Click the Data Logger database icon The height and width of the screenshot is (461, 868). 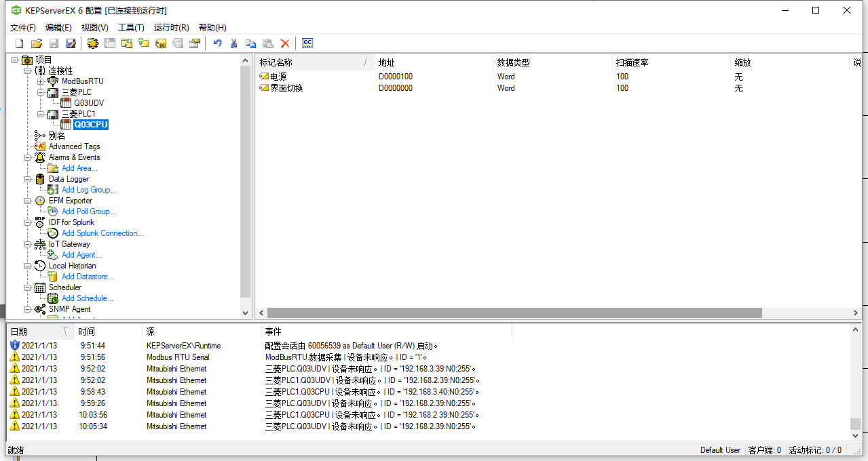pyautogui.click(x=40, y=179)
